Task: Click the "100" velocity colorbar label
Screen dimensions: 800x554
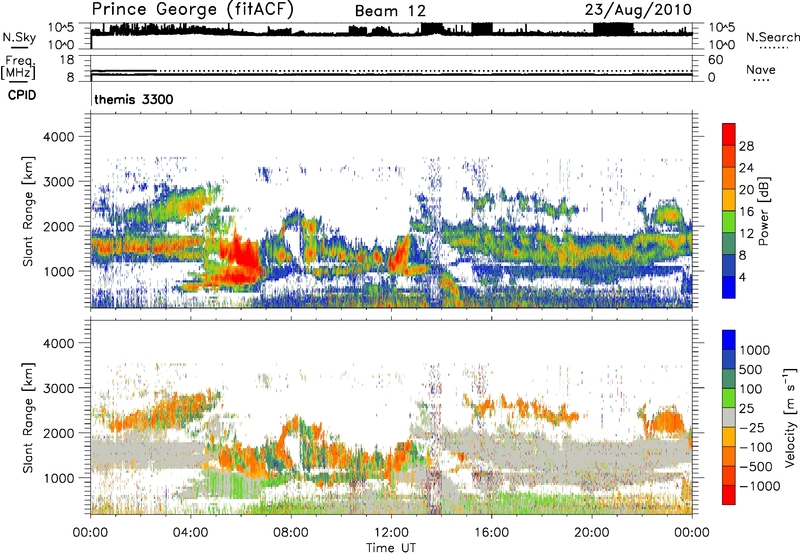Action: (750, 389)
